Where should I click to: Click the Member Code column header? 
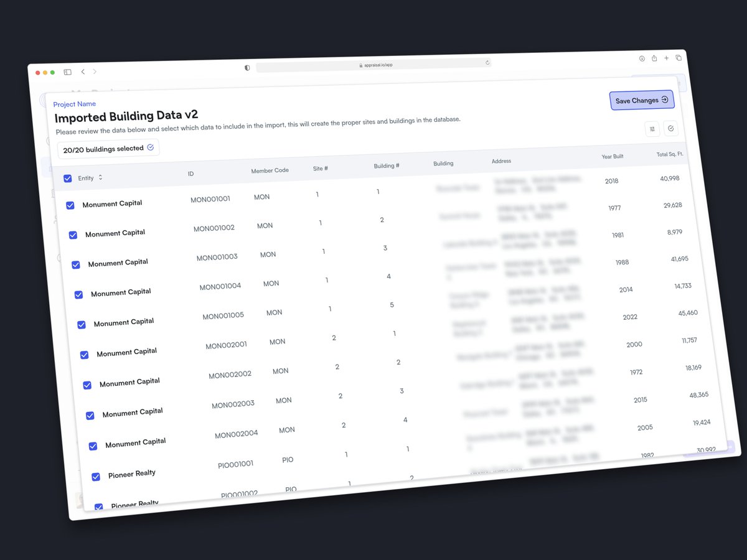pyautogui.click(x=270, y=170)
